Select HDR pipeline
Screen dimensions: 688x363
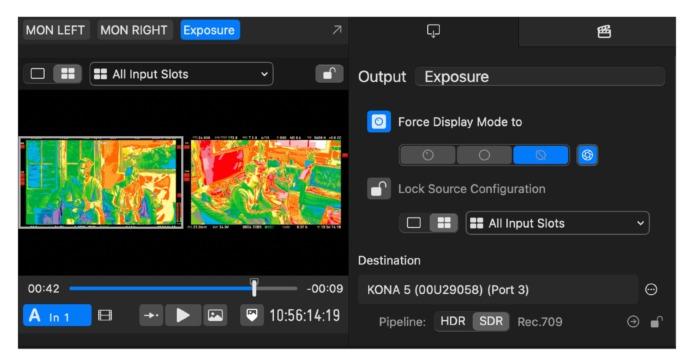[453, 321]
